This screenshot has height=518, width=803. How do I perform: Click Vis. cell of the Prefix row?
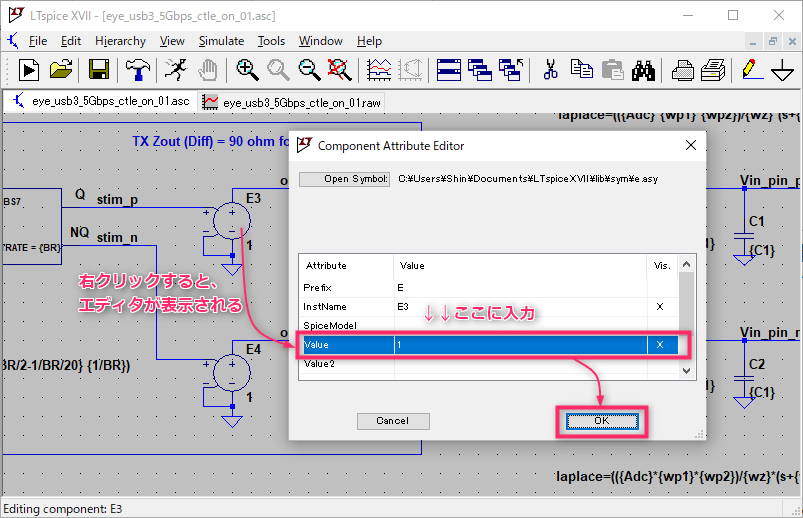(663, 287)
